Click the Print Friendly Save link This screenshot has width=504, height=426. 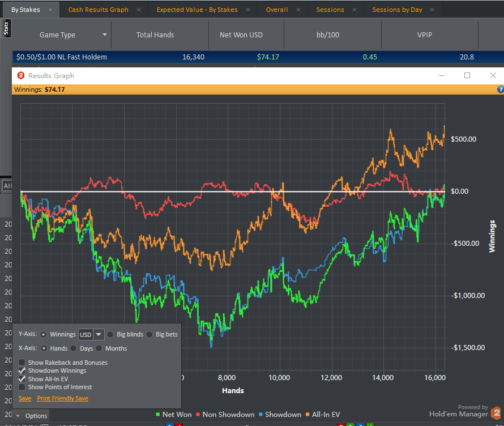(x=62, y=399)
